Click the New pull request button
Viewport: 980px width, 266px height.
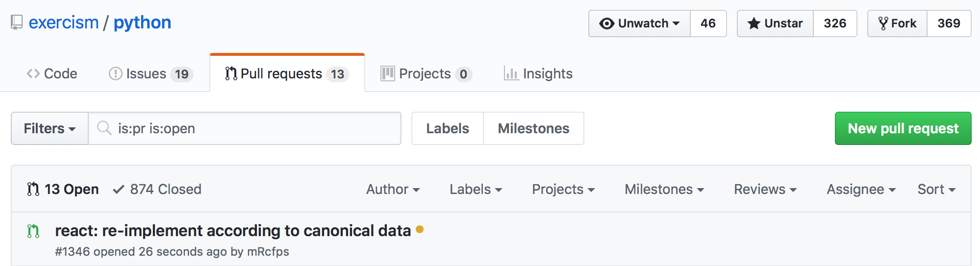903,128
